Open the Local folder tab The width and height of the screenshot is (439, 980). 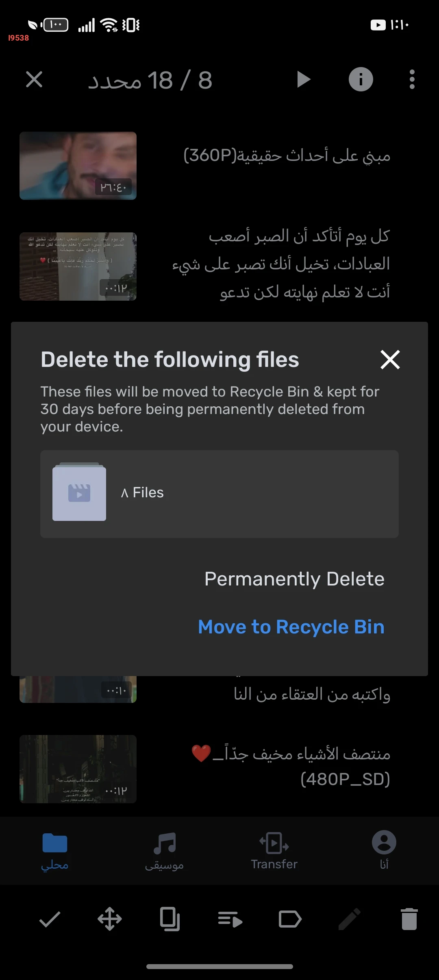pyautogui.click(x=54, y=850)
